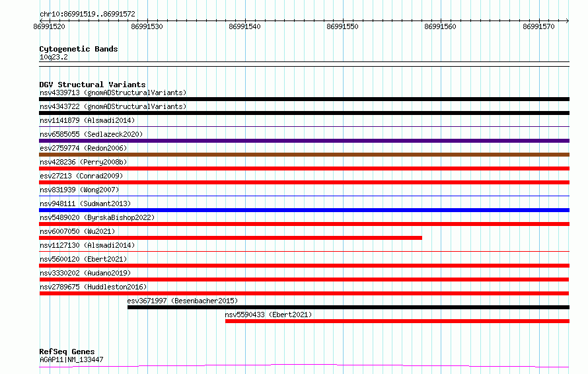Viewport: 588px width, 374px height.
Task: Select the red bar for nsv2789675 Huddleston2016
Action: tap(304, 293)
